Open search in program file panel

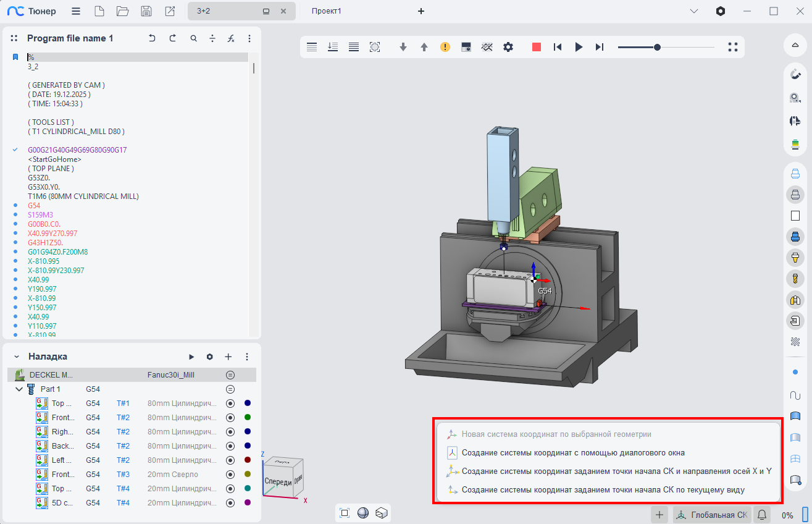[x=193, y=38]
